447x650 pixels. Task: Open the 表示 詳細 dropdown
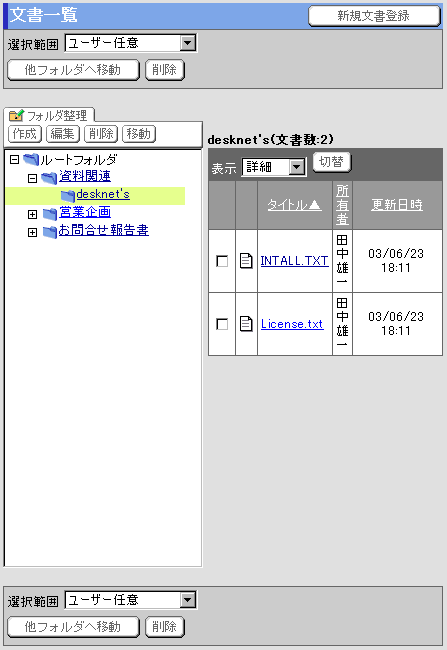tap(274, 167)
